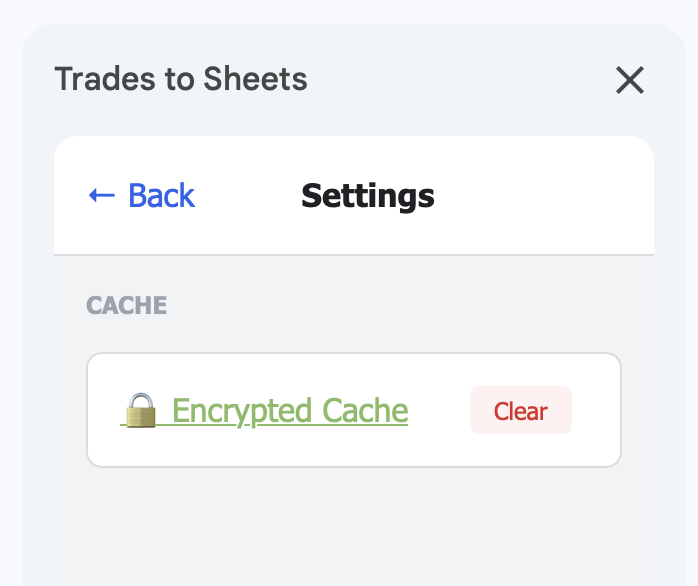Return to previous screen via Back
Viewport: 698px width, 586px height.
pyautogui.click(x=160, y=195)
